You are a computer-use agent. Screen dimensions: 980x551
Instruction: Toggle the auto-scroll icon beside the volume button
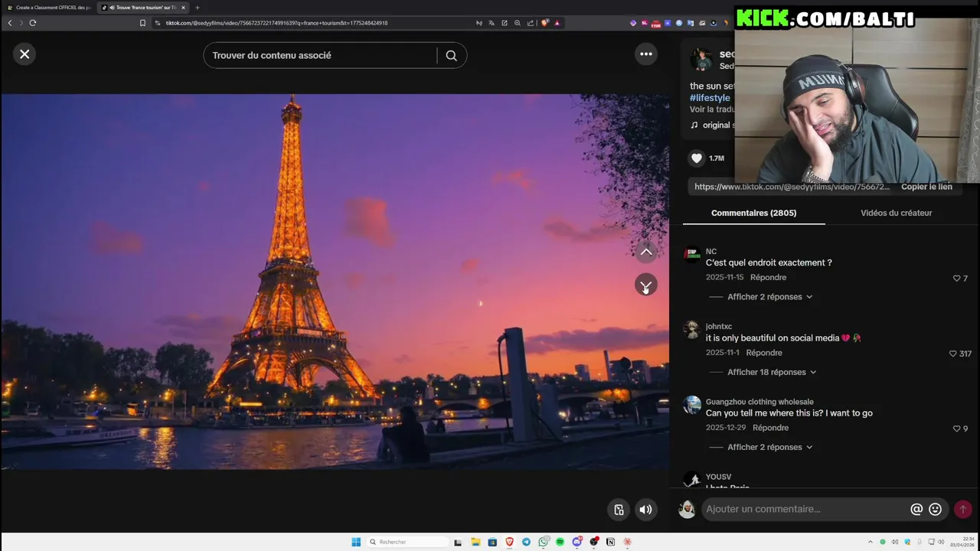pyautogui.click(x=619, y=510)
